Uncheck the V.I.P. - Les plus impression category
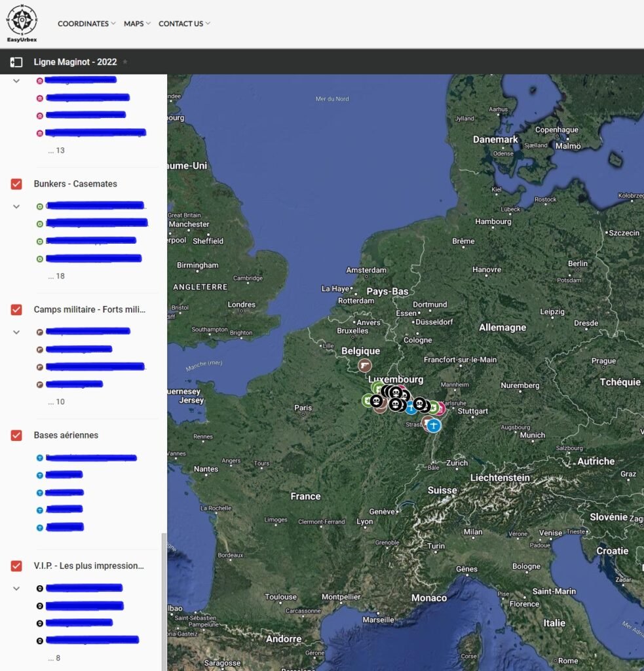The width and height of the screenshot is (644, 671). [16, 566]
